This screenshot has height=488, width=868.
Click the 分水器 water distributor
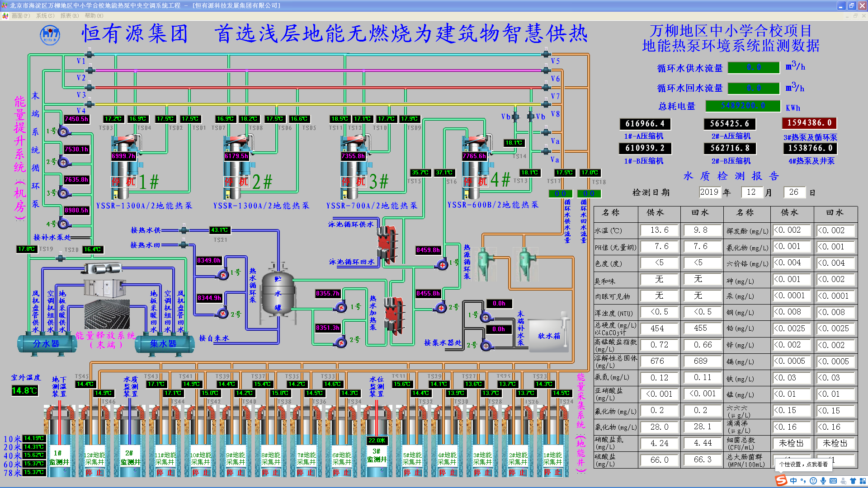(x=46, y=344)
